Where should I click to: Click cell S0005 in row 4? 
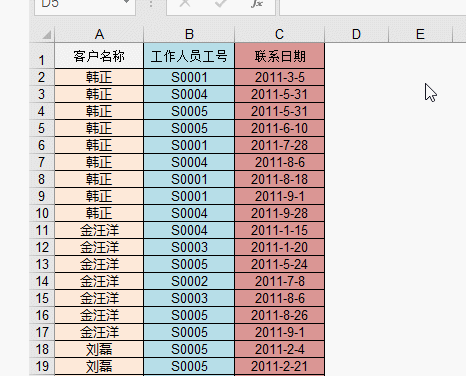[x=189, y=111]
